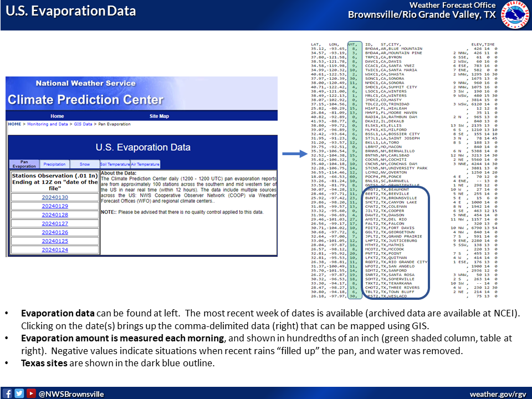
Task: Click the @NWSBrownsville handle
Action: tap(71, 394)
